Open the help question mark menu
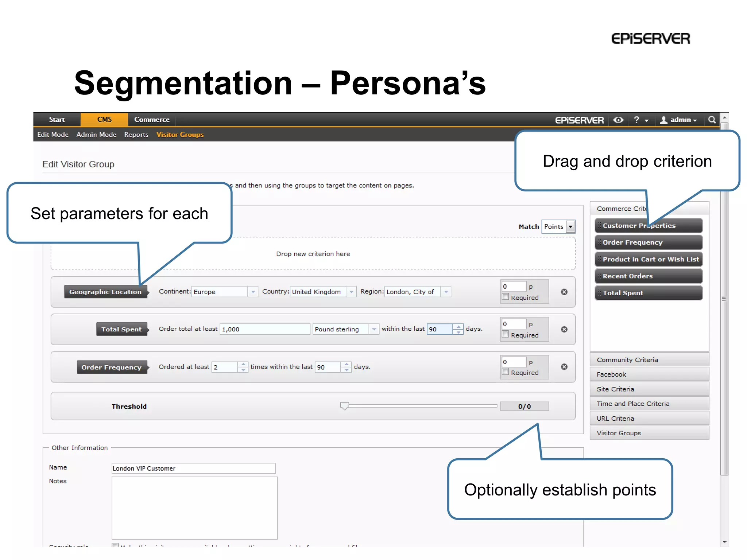This screenshot has height=560, width=747. [641, 120]
